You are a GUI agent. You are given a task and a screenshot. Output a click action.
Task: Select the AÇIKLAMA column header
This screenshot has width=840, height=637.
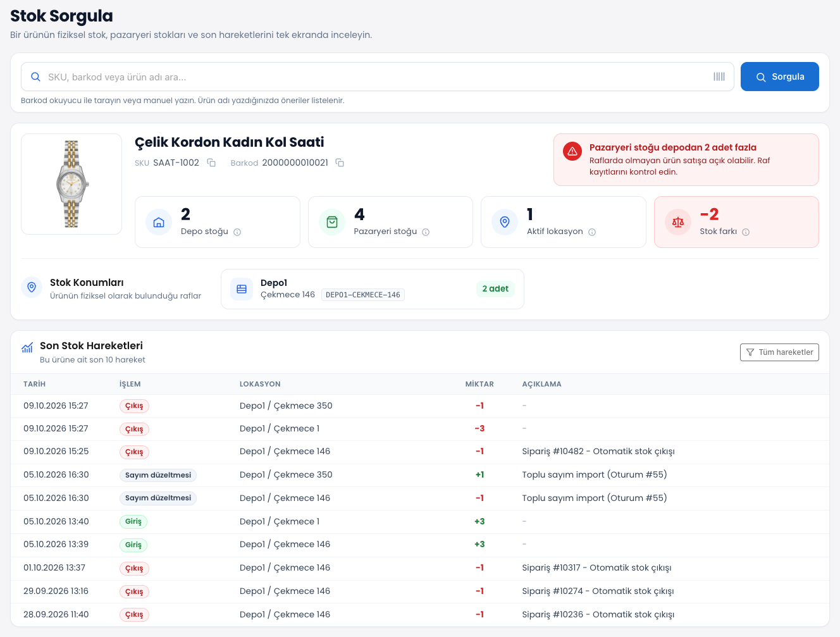(x=542, y=384)
